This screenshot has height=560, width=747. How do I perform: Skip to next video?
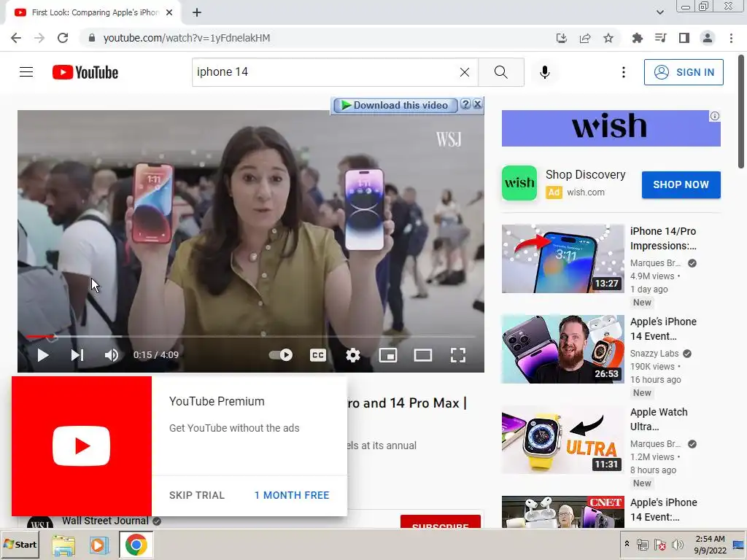(x=77, y=355)
